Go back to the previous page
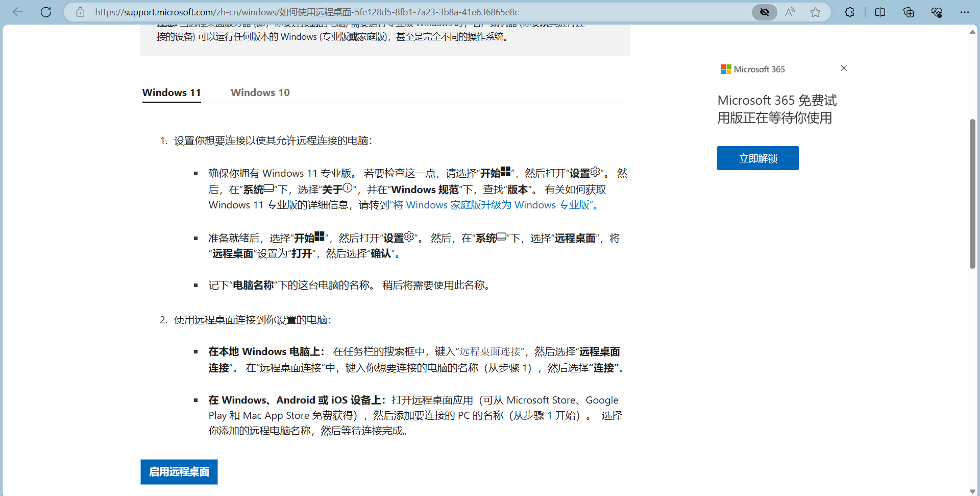Image resolution: width=980 pixels, height=496 pixels. pos(18,12)
